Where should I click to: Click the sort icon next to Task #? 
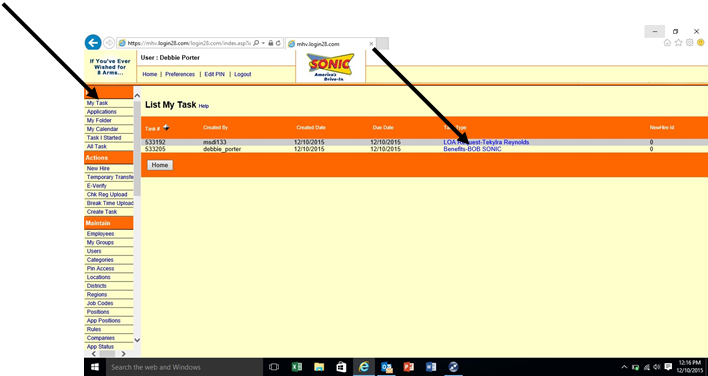tap(166, 128)
